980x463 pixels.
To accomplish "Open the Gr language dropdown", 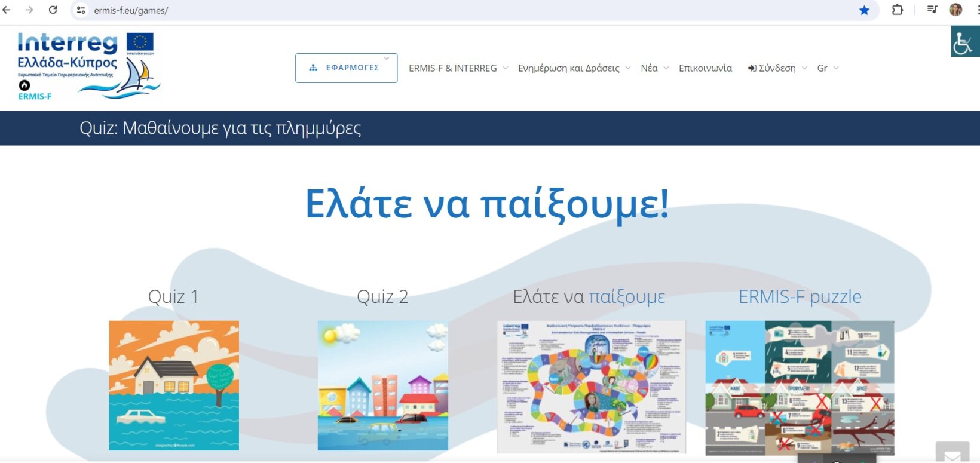I will (827, 68).
